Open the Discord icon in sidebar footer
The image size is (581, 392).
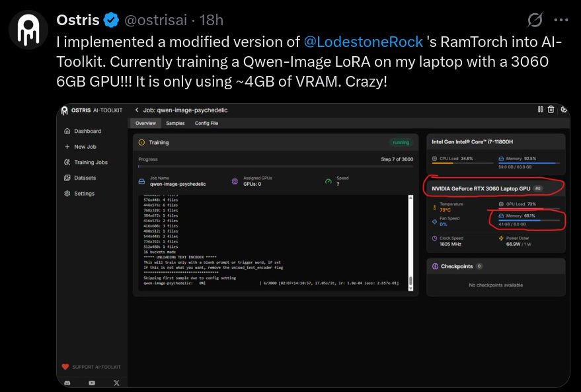[67, 383]
